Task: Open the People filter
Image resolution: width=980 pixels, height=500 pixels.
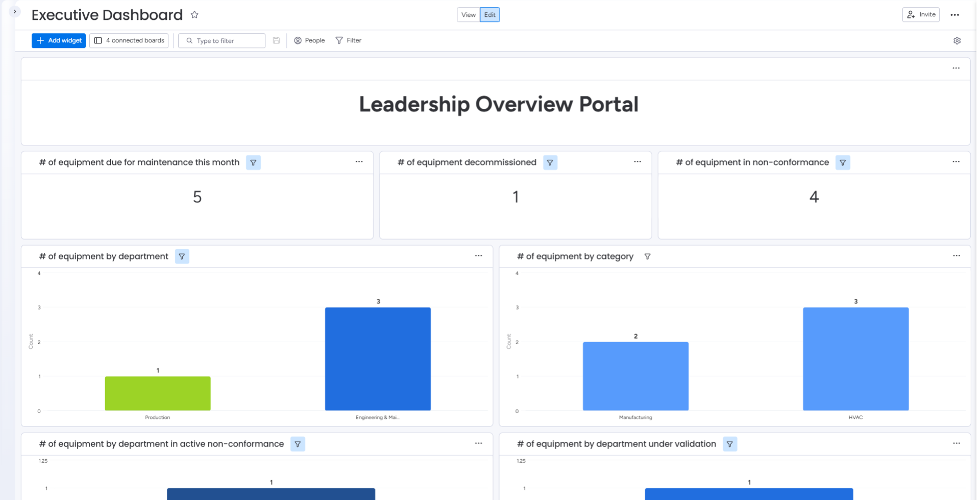Action: (x=309, y=40)
